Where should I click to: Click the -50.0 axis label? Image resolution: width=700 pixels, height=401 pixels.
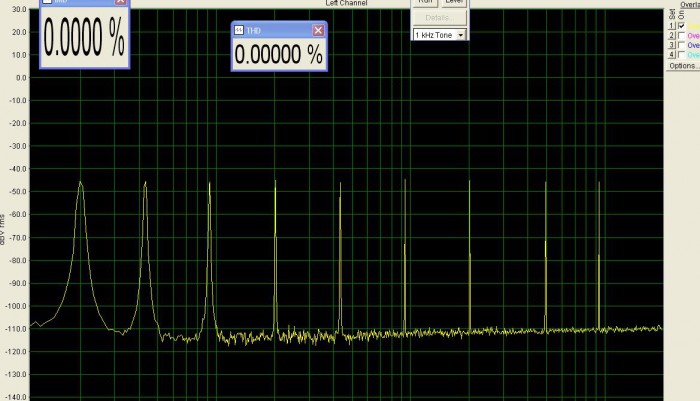coord(18,192)
